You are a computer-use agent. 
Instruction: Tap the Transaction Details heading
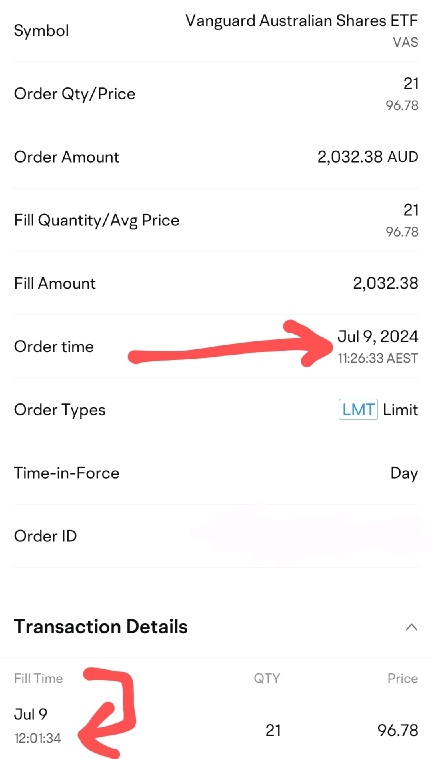point(101,626)
